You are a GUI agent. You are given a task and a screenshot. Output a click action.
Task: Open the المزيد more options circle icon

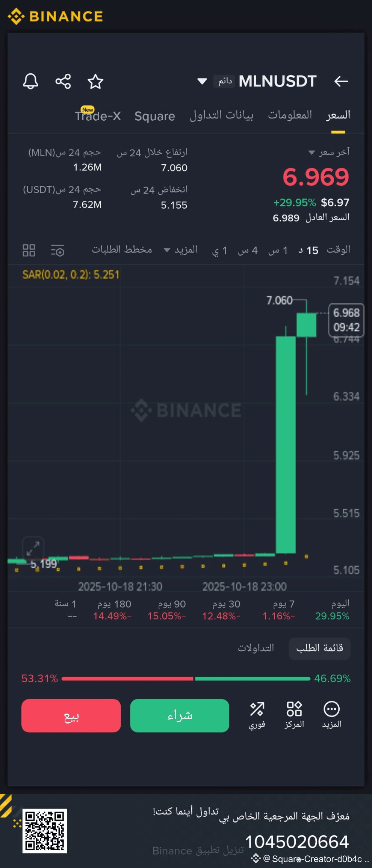point(331,715)
